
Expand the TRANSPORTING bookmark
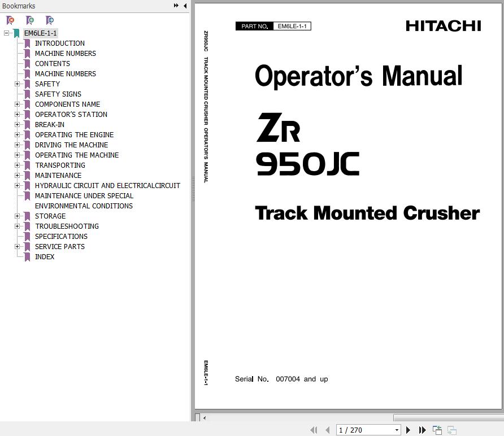(x=17, y=165)
